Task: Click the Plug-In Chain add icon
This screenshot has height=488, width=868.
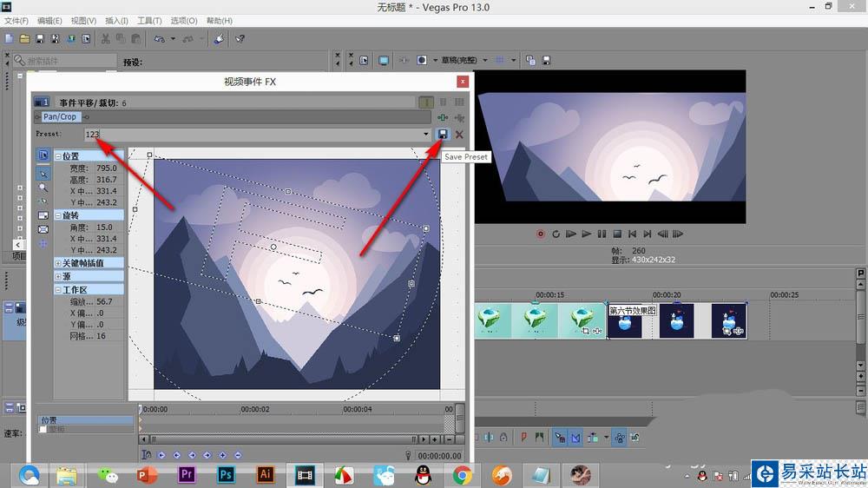Action: (443, 117)
